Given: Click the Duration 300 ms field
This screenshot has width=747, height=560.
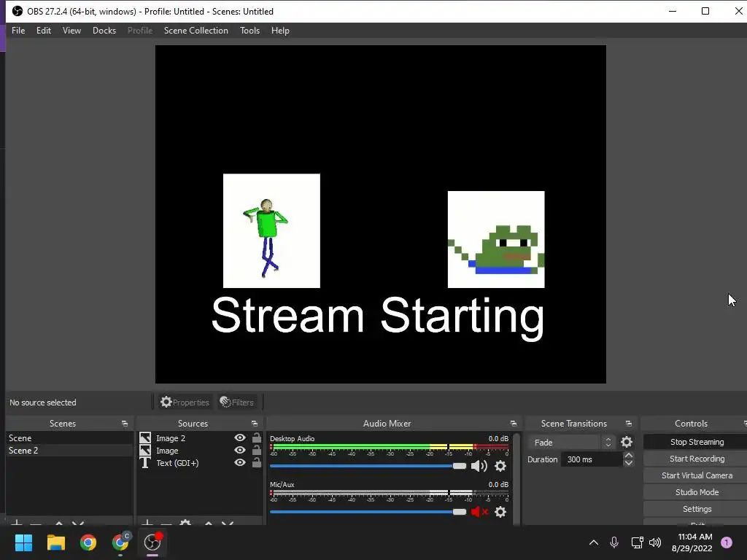Looking at the screenshot, I should click(592, 459).
